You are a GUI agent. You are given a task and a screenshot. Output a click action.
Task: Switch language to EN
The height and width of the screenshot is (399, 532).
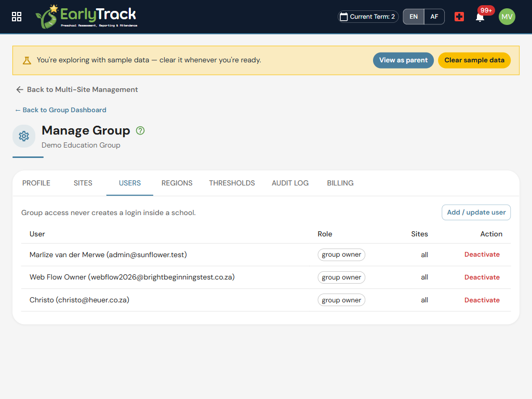(413, 17)
